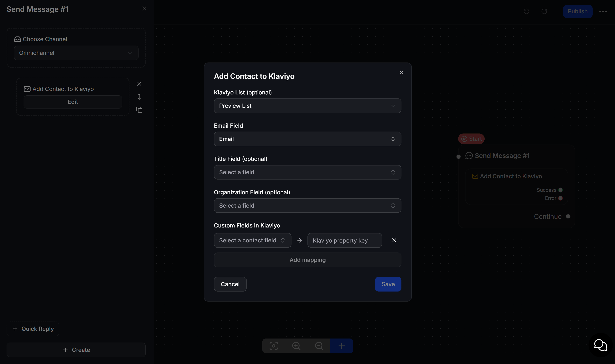Image resolution: width=615 pixels, height=364 pixels.
Task: Open the Organization Field selector
Action: [308, 205]
